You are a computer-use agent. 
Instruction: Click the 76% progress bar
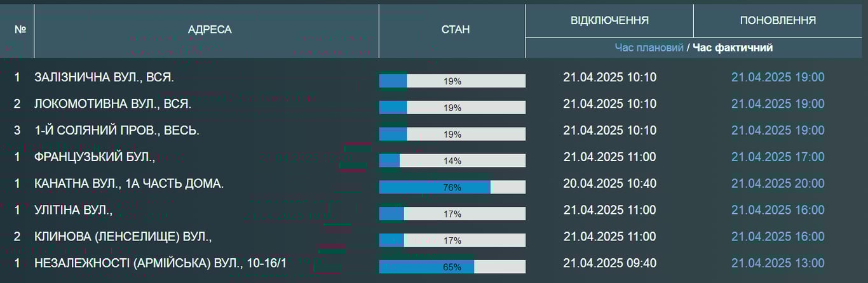[452, 187]
